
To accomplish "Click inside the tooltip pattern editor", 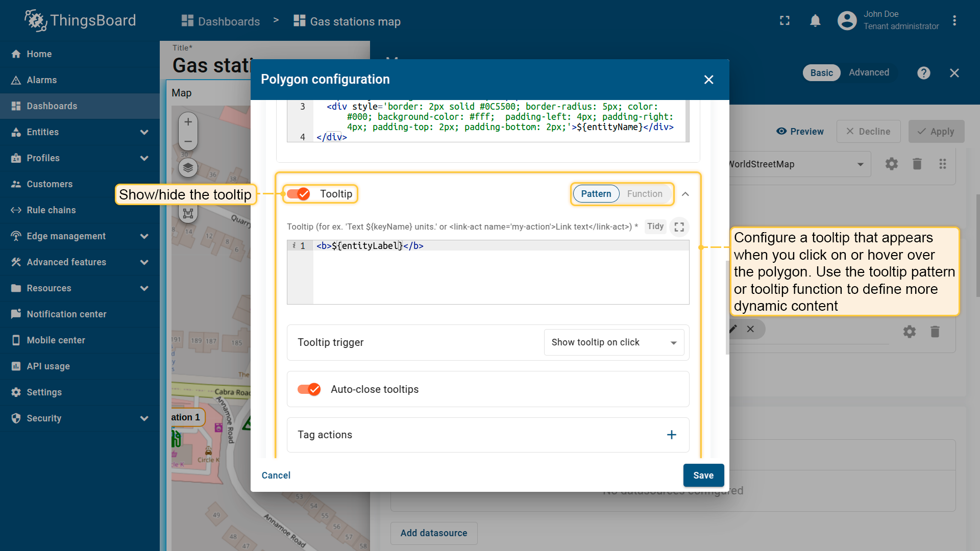I will 500,275.
